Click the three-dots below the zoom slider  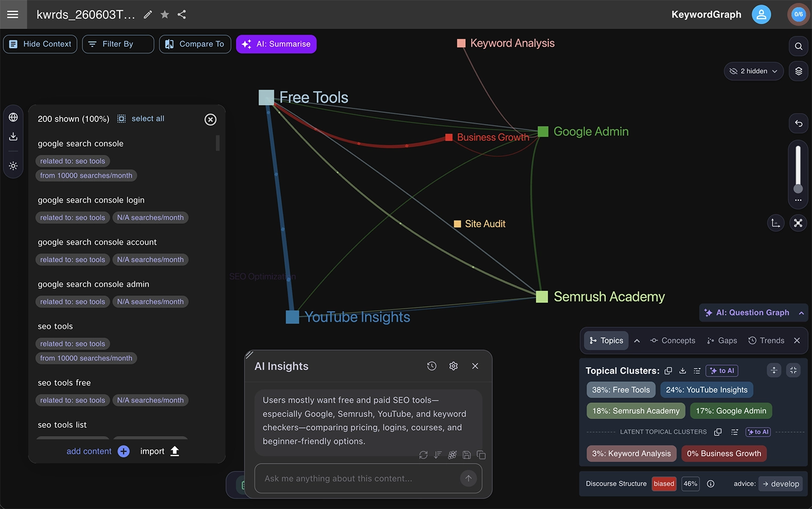click(x=798, y=200)
